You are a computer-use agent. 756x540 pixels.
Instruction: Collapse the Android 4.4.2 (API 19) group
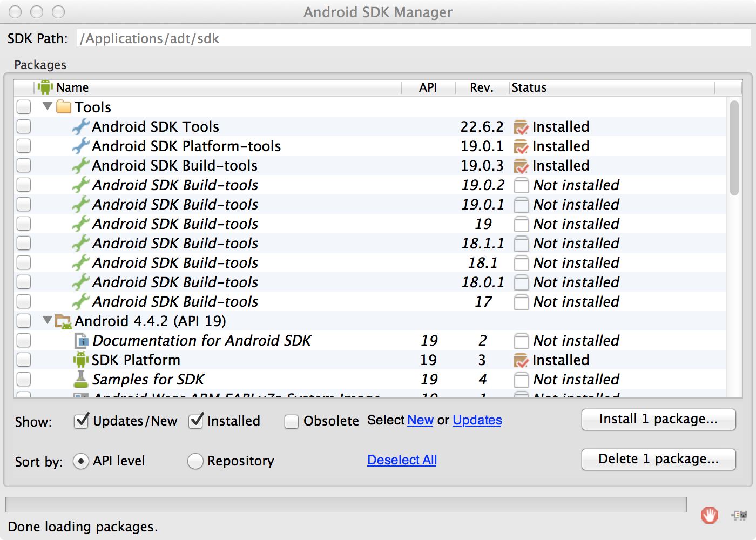pyautogui.click(x=48, y=320)
